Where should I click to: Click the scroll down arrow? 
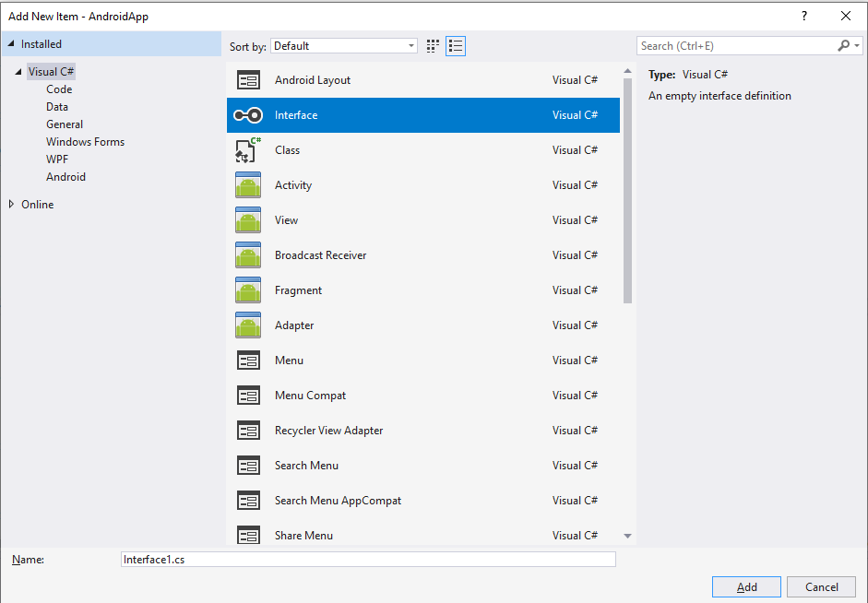pos(627,536)
